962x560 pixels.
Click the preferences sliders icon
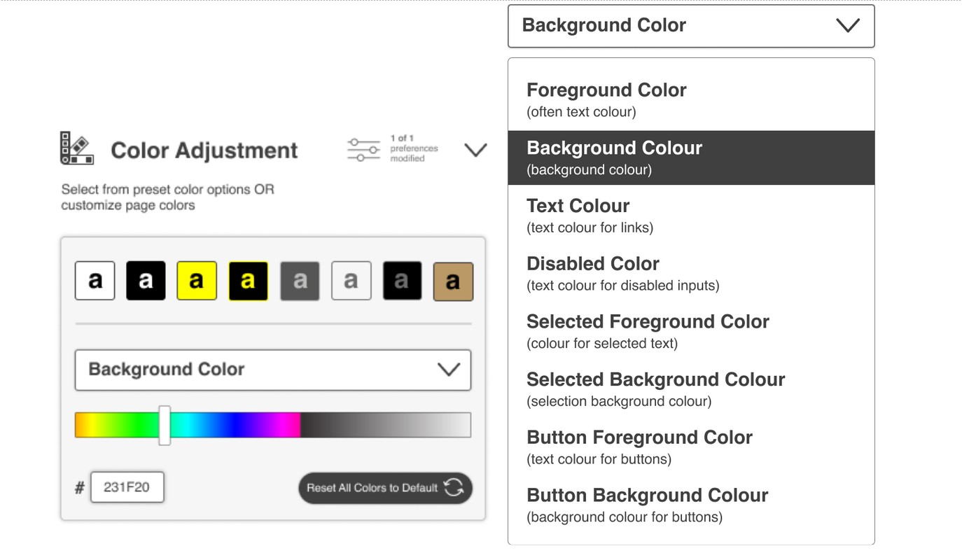363,148
